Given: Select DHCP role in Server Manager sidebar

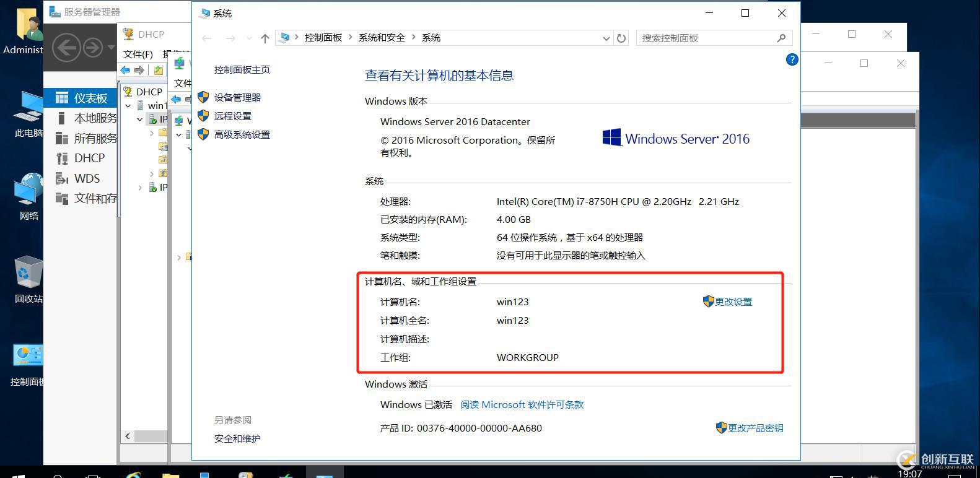Looking at the screenshot, I should (81, 158).
